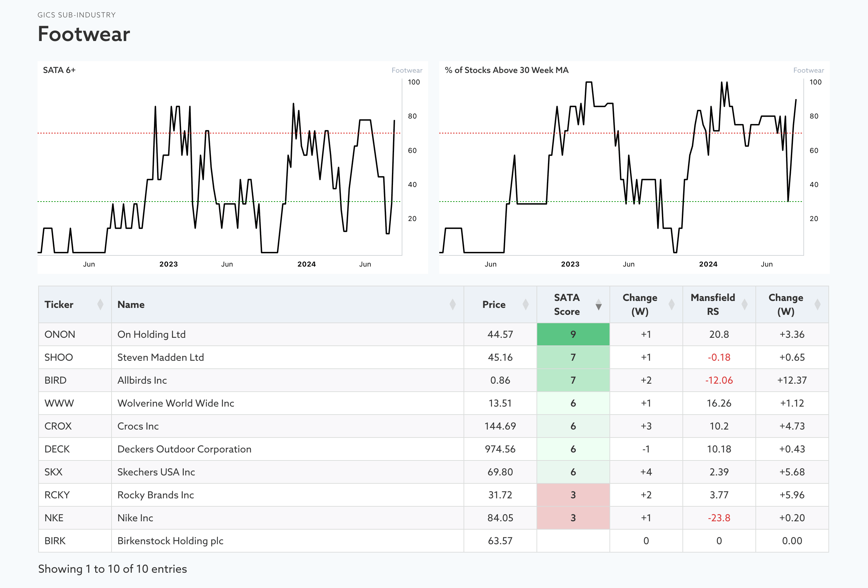Click Footwear label on SATA 6+ chart
This screenshot has height=588, width=868.
[407, 70]
